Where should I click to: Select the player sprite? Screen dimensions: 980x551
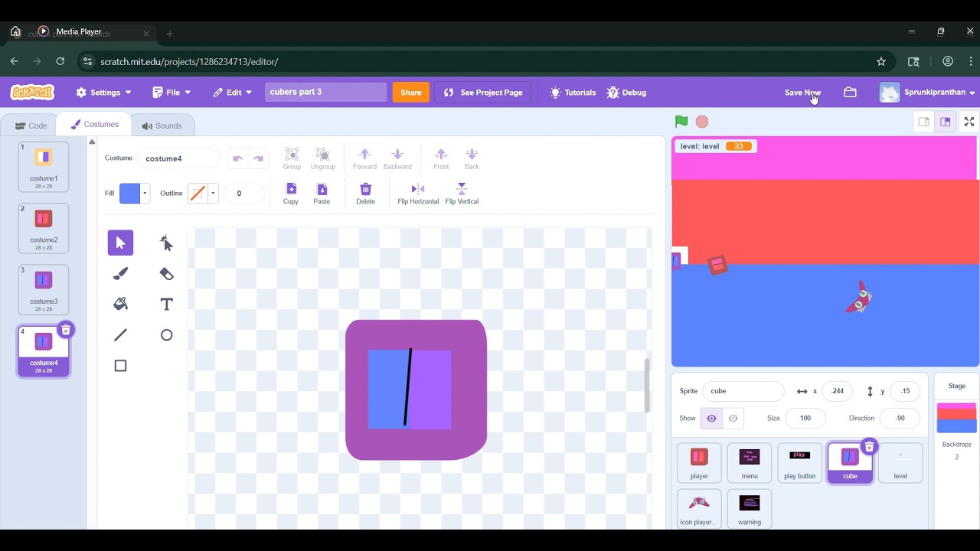click(699, 463)
